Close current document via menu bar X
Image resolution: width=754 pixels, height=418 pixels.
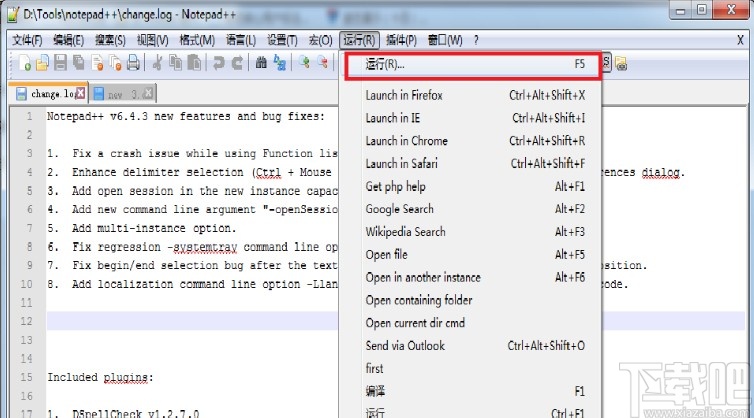click(x=741, y=40)
